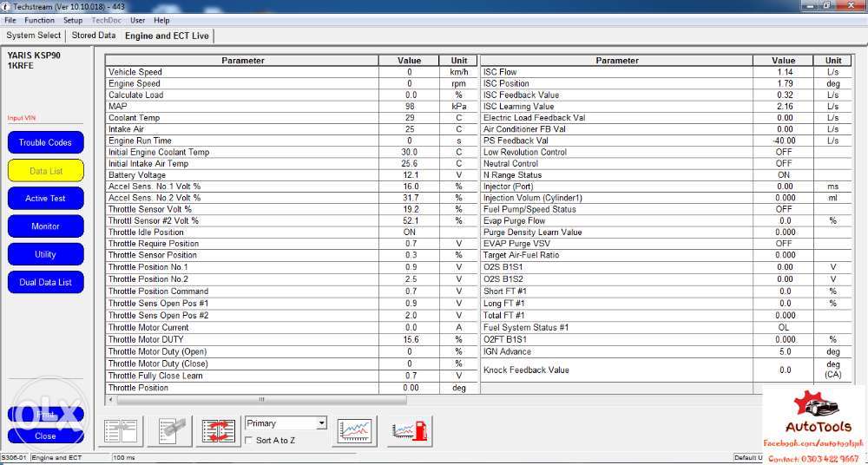Click the right table Unit column header
This screenshot has width=868, height=465.
pyautogui.click(x=833, y=61)
